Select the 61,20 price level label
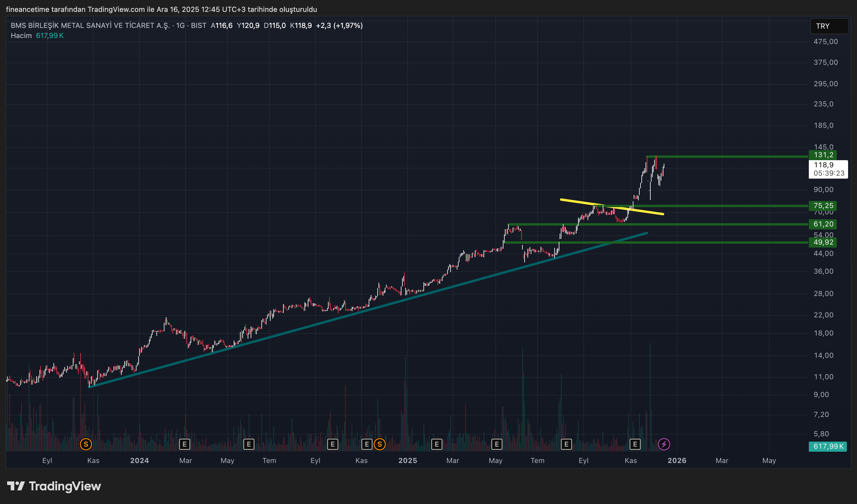This screenshot has width=857, height=504. (x=823, y=224)
